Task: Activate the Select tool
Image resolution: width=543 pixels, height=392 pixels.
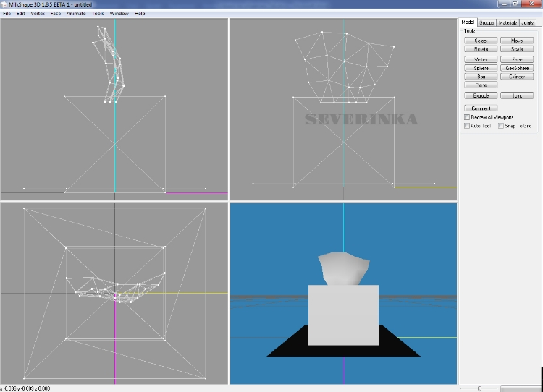Action: tap(481, 41)
